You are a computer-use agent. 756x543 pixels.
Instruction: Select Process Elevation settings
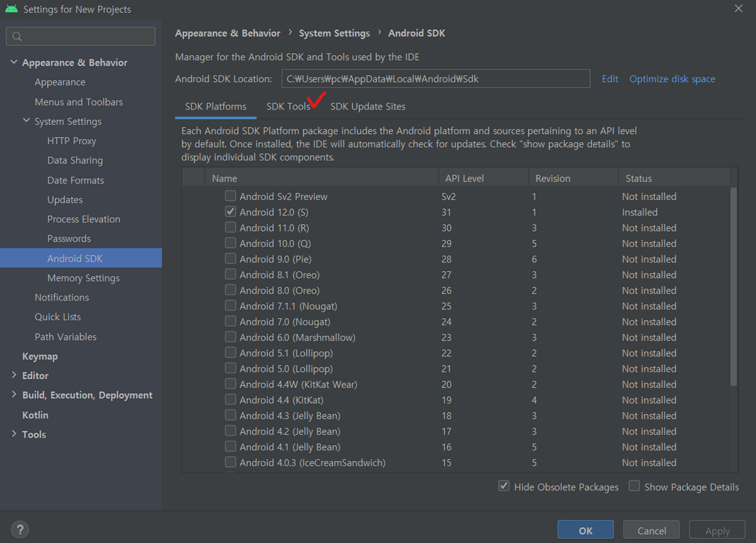coord(84,219)
